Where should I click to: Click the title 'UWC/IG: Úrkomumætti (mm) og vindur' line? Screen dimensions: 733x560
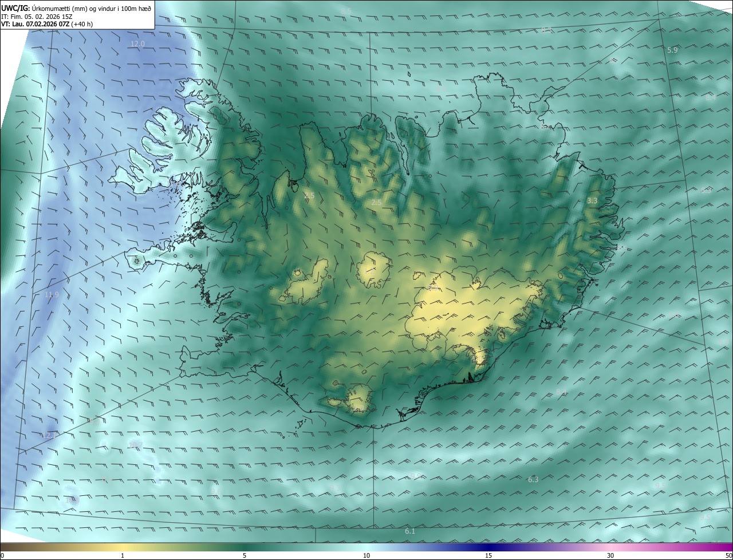click(76, 7)
